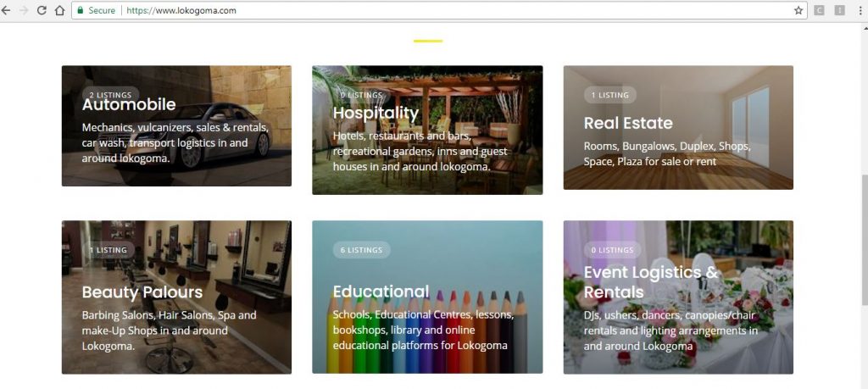The image size is (868, 389).
Task: Bookmark this page with the star icon
Action: pyautogui.click(x=798, y=10)
